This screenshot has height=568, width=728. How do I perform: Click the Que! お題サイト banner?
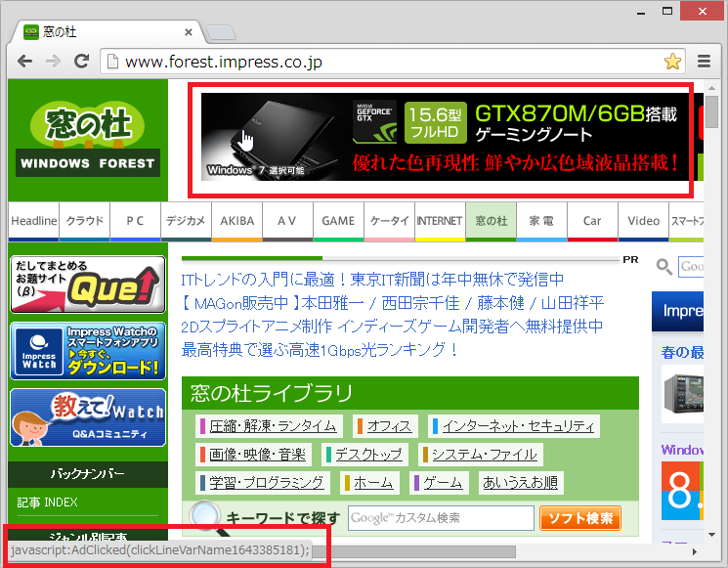click(x=88, y=284)
